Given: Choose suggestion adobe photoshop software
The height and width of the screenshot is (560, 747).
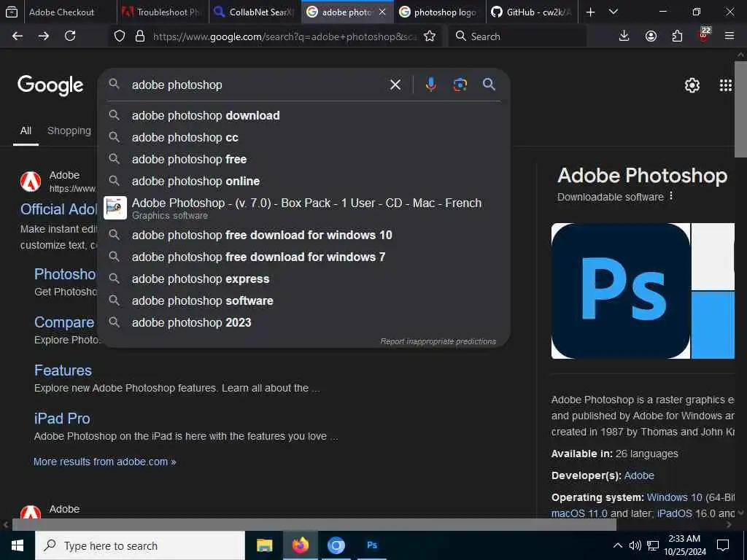Looking at the screenshot, I should pyautogui.click(x=304, y=300).
